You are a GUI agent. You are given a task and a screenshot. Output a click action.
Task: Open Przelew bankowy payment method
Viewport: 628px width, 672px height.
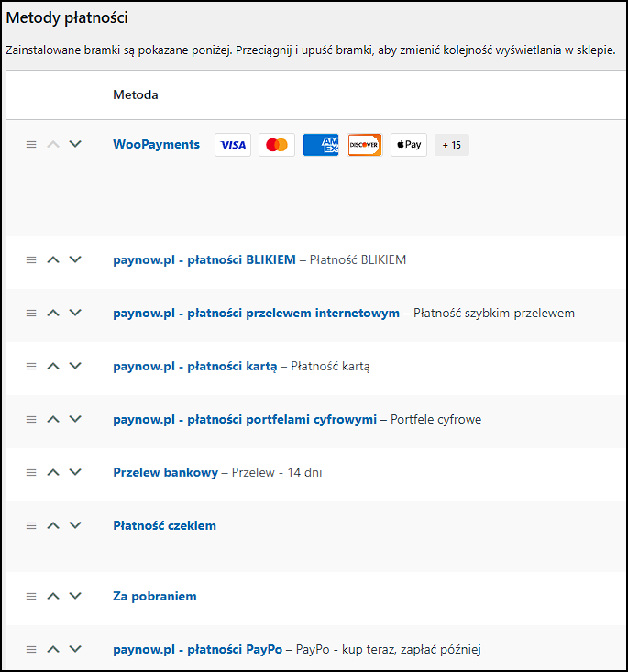(165, 473)
